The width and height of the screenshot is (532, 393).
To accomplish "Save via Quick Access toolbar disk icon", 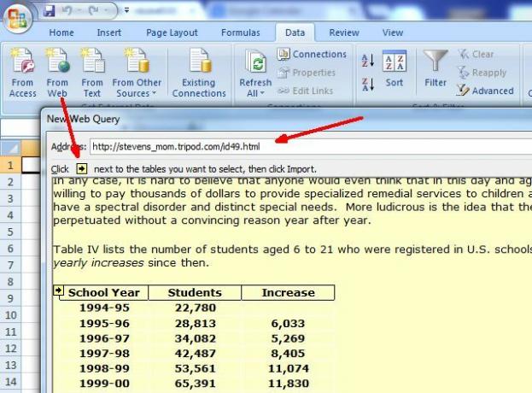I will [50, 10].
